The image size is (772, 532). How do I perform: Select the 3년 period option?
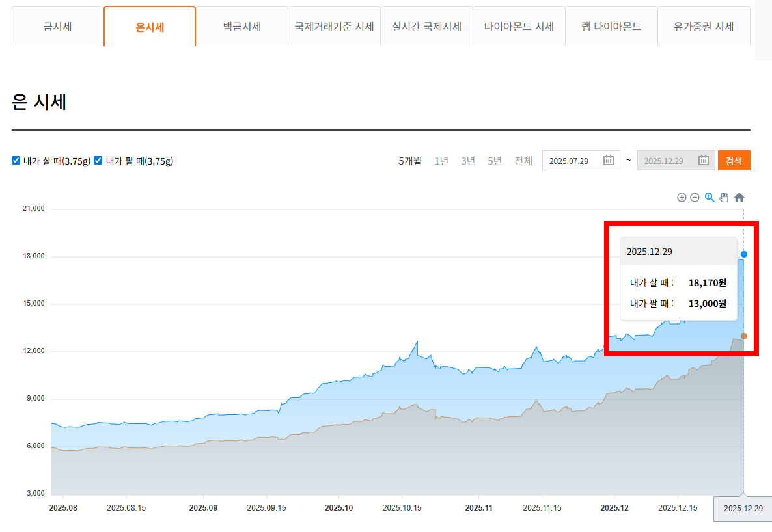[467, 160]
